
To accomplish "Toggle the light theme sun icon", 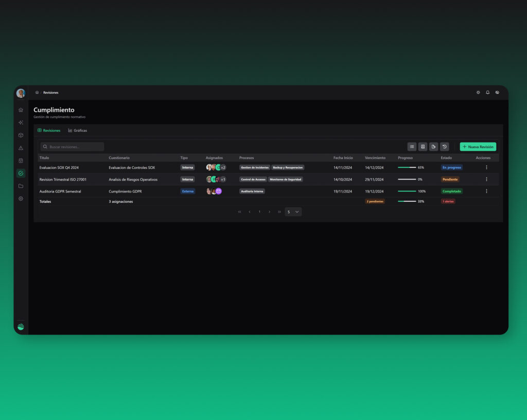I will (x=478, y=93).
